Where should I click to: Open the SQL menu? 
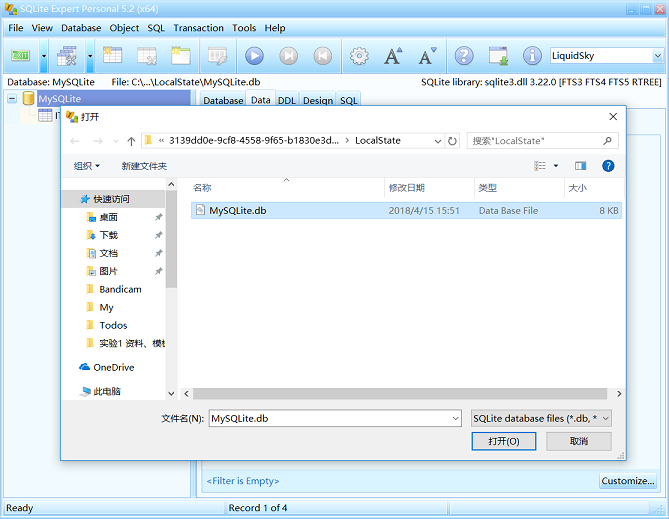156,28
